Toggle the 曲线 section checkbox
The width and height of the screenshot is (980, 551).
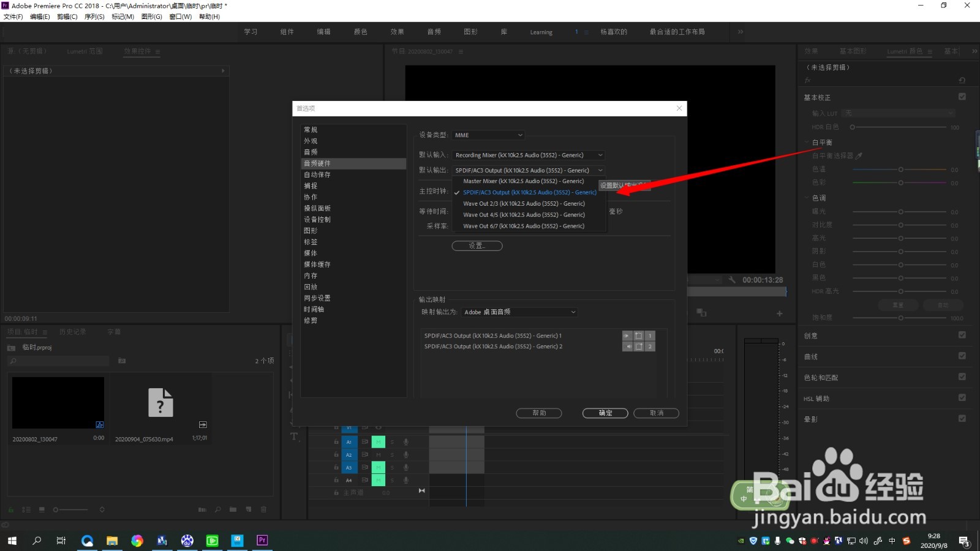pyautogui.click(x=962, y=356)
